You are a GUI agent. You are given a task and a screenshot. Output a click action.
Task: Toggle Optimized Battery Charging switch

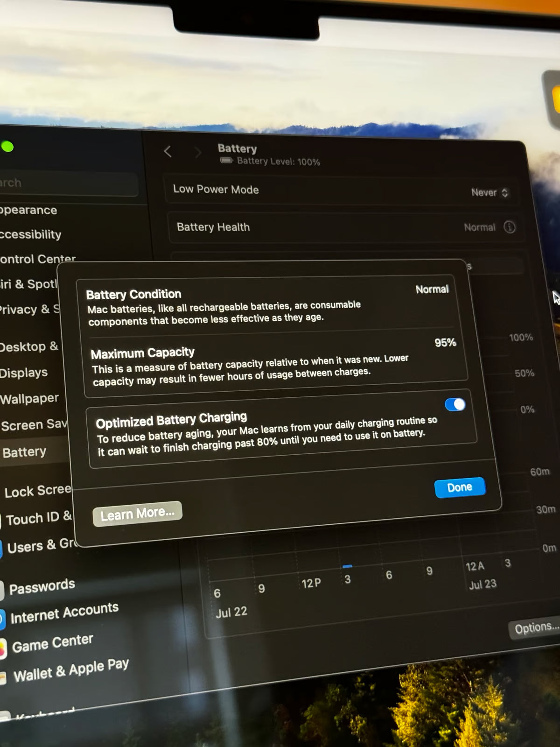(x=455, y=404)
